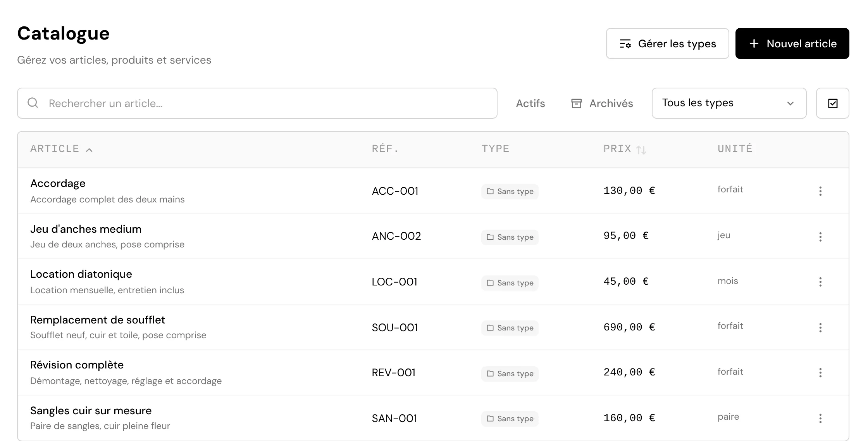Sort by Article column ascending arrow
Viewport: 868px width, 441px height.
[x=89, y=150]
